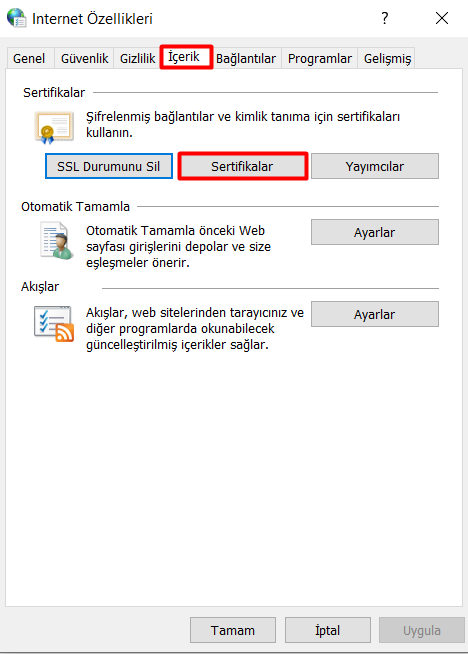This screenshot has width=468, height=654.
Task: Select the Gizlilik tab
Action: 137,58
